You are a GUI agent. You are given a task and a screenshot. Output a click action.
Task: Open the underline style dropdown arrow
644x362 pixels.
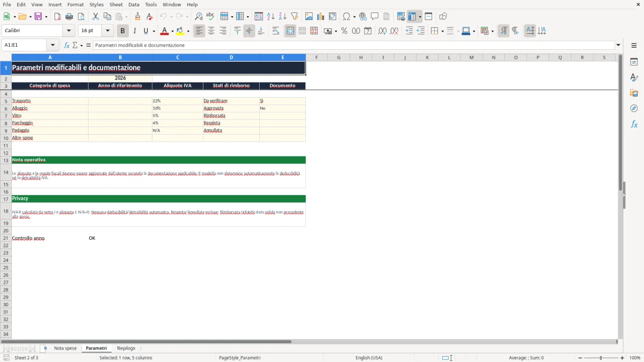point(153,31)
